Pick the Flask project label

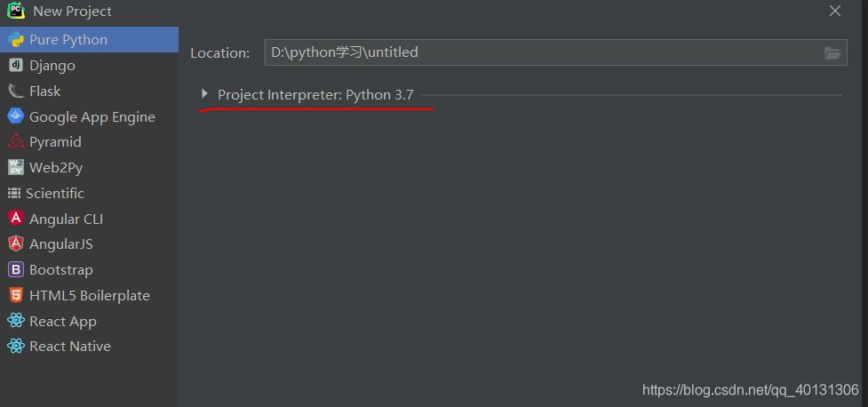44,92
